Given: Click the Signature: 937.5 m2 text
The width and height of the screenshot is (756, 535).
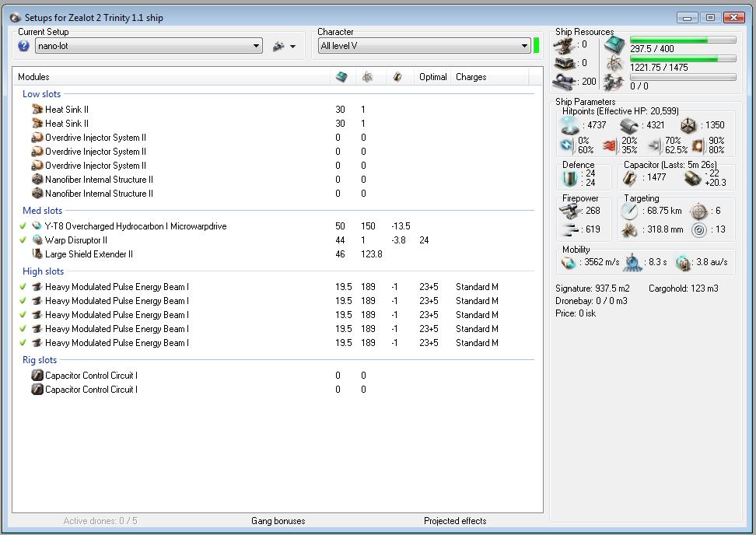Looking at the screenshot, I should 593,288.
